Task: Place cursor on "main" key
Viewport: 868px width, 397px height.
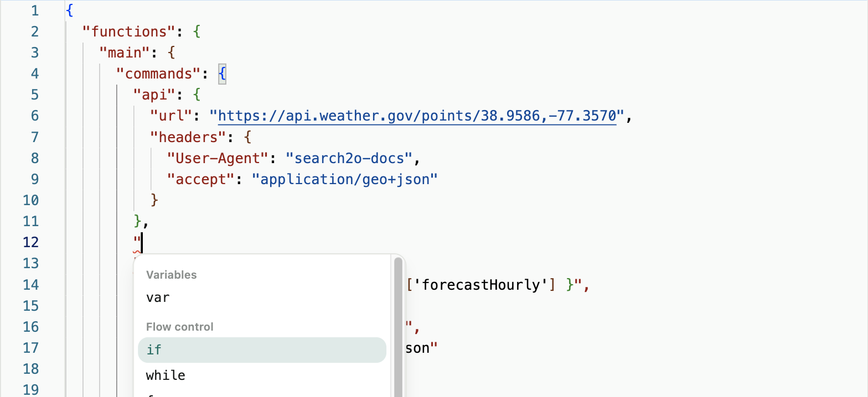Action: 125,53
